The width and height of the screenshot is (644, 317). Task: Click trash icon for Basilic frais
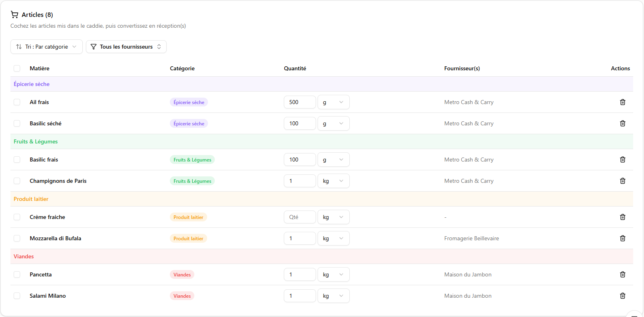pyautogui.click(x=622, y=160)
